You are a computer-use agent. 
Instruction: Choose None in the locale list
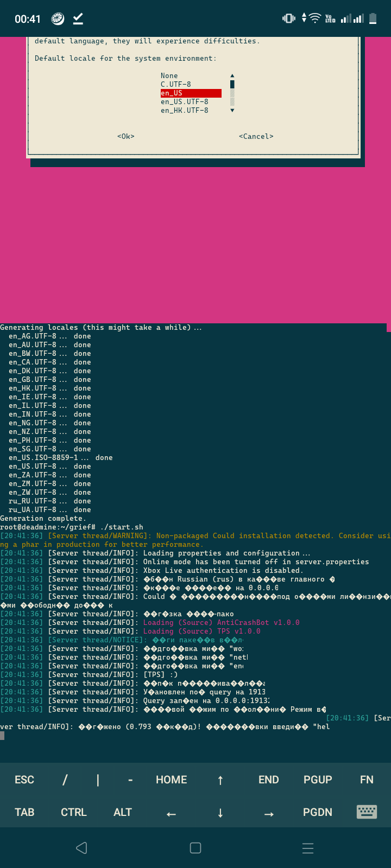tap(169, 76)
